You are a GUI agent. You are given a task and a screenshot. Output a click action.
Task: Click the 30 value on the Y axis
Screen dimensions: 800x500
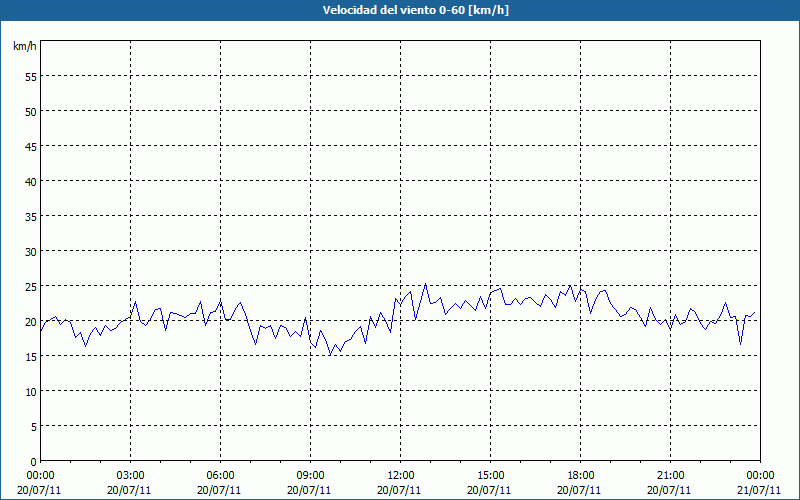pos(31,252)
